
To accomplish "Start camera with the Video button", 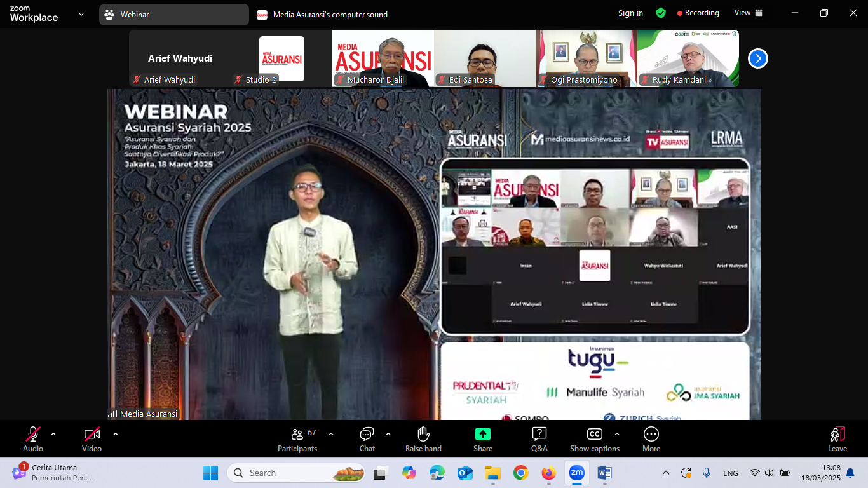I will [92, 439].
